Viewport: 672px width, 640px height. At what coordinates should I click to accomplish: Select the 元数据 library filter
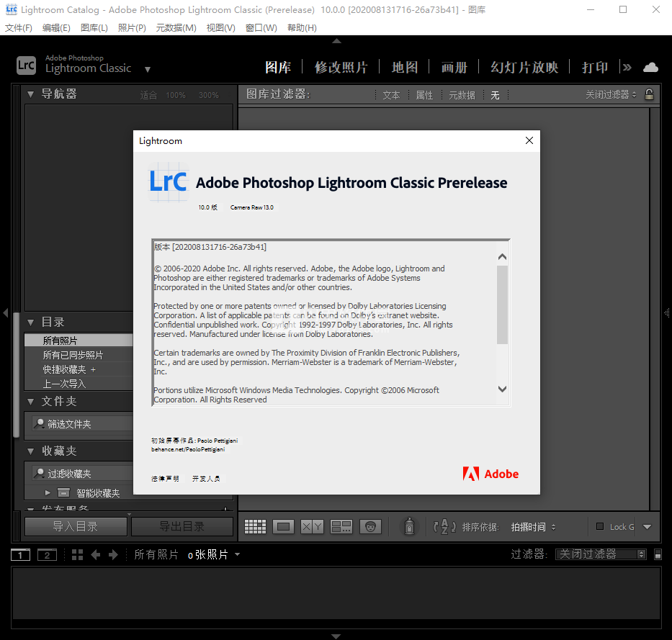[x=462, y=95]
